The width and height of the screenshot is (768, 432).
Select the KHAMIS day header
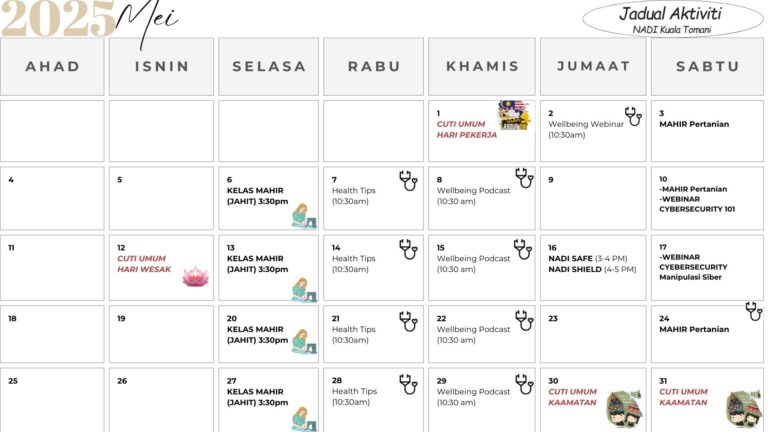pos(482,67)
